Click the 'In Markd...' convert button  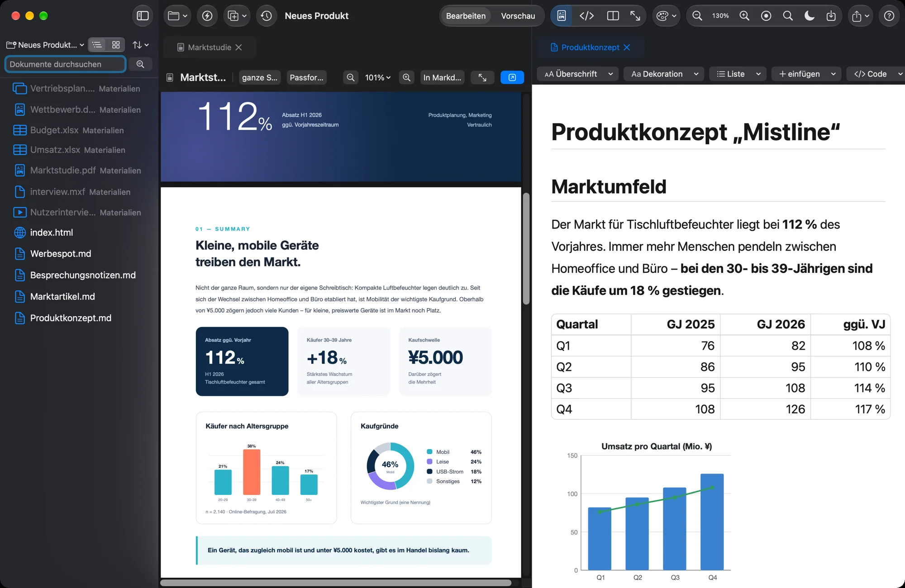[x=442, y=77]
